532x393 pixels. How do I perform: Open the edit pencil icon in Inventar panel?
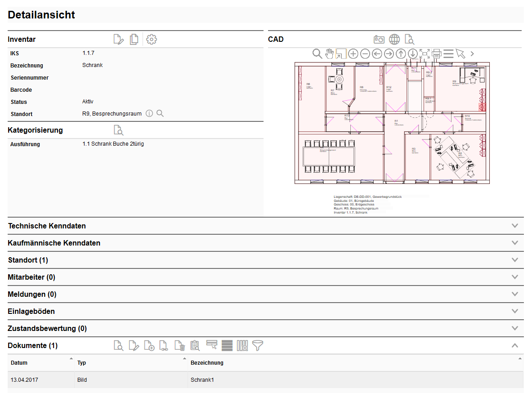(x=118, y=39)
